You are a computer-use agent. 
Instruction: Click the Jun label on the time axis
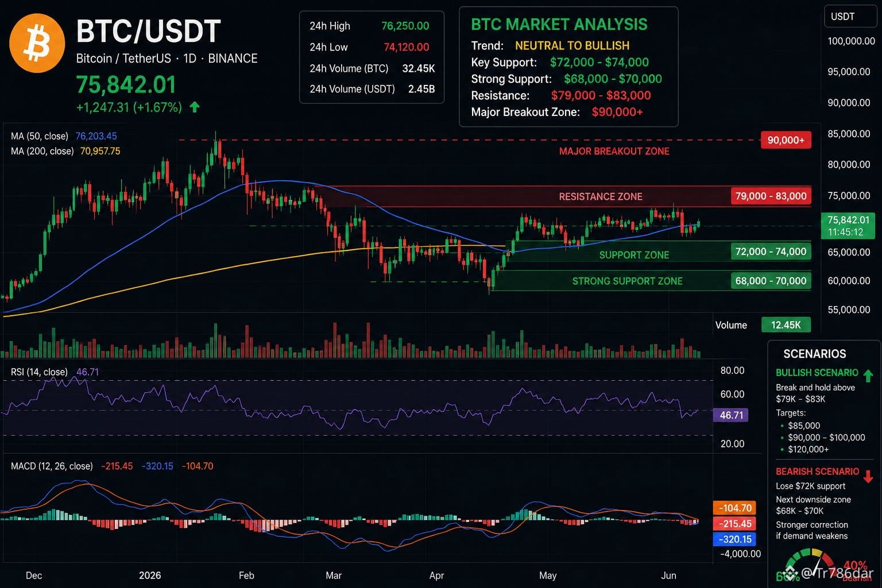click(668, 575)
